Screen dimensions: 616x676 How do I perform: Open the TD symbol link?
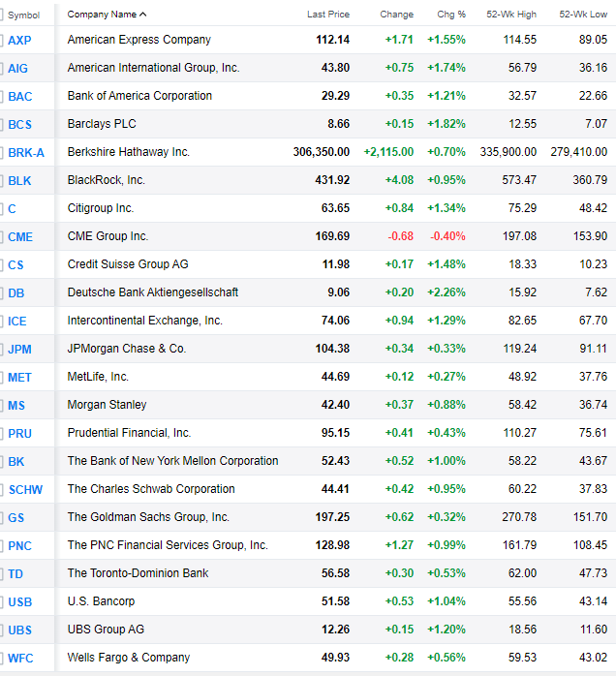coord(15,573)
